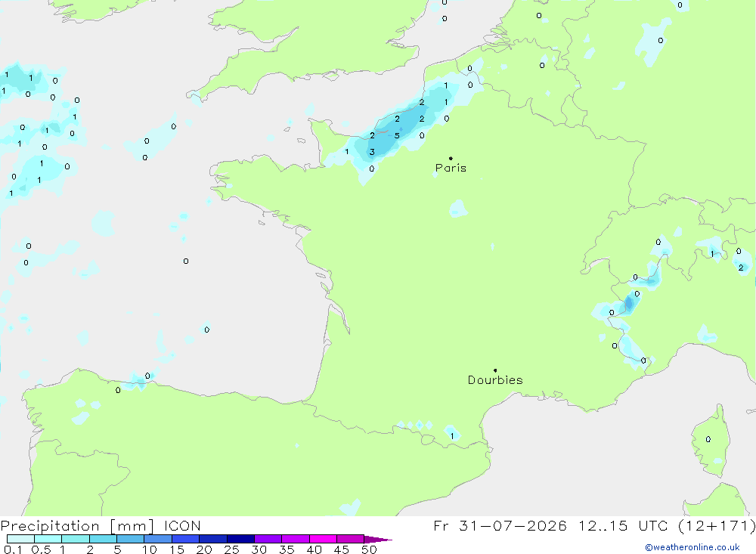Pick the legend swatch between 45 and 50
Viewport: 756px width, 554px height.
click(350, 539)
